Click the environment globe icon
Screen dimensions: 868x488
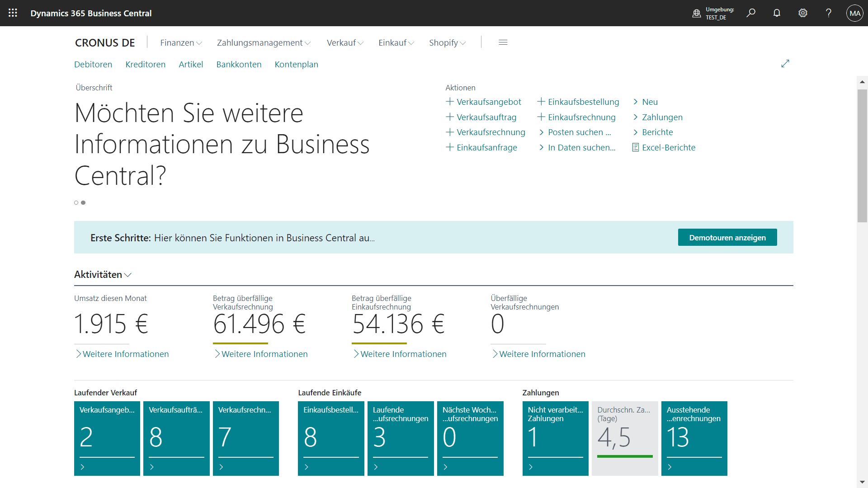(697, 13)
